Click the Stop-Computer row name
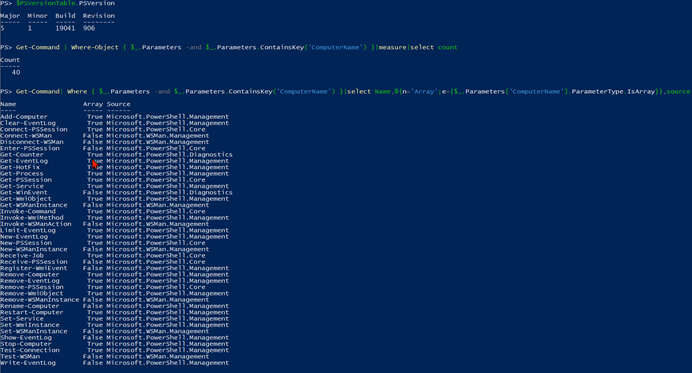The width and height of the screenshot is (692, 373). pyautogui.click(x=26, y=344)
